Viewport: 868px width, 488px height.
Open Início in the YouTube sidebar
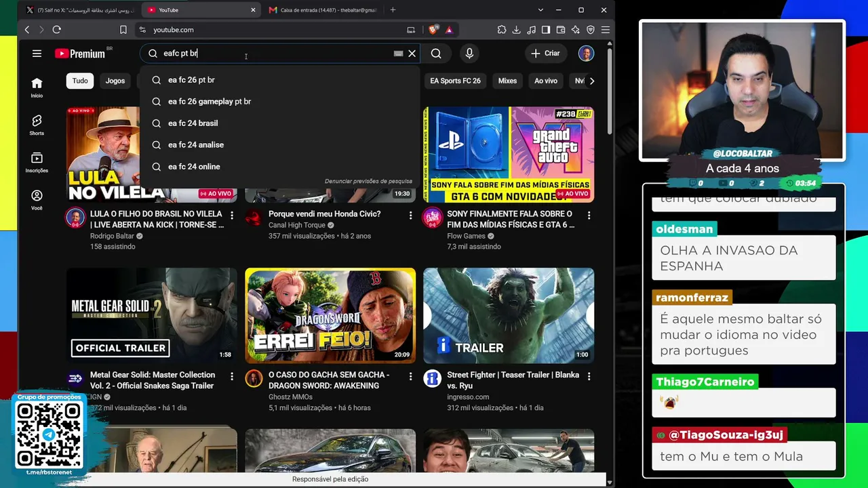[37, 87]
